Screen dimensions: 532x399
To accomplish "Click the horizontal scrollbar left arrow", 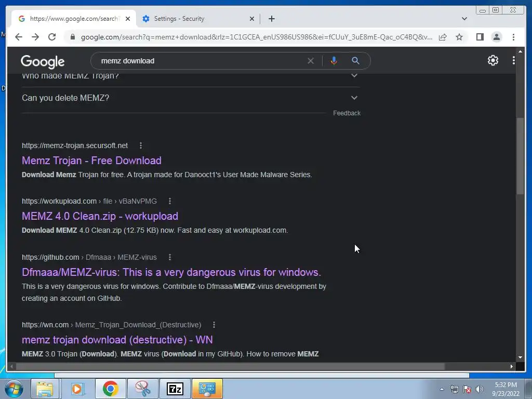I will pyautogui.click(x=11, y=366).
